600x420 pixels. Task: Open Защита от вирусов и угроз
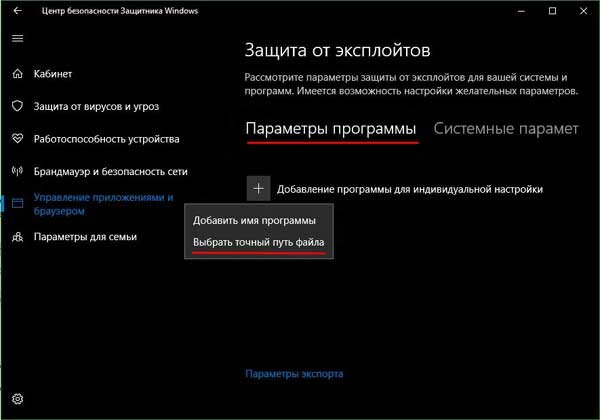pos(96,106)
